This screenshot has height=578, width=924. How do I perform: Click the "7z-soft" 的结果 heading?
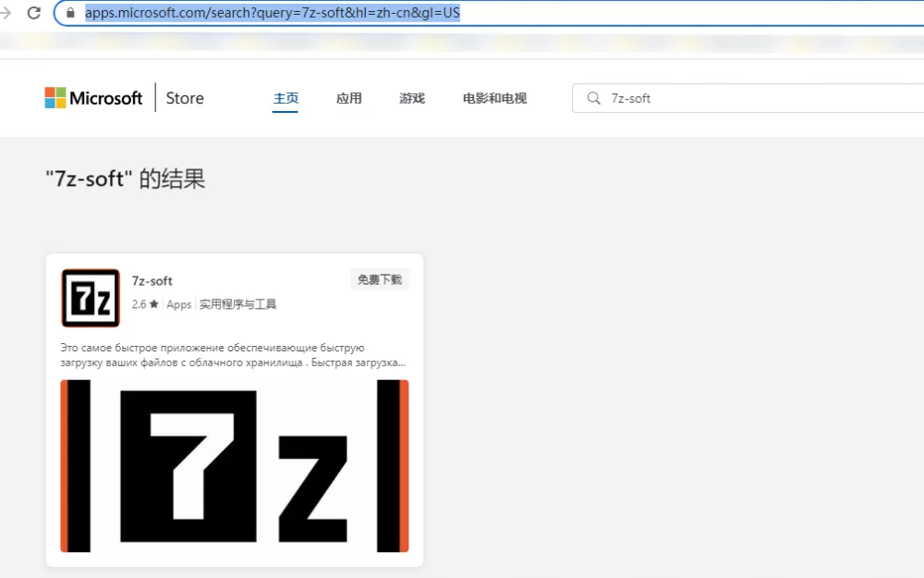[x=126, y=178]
